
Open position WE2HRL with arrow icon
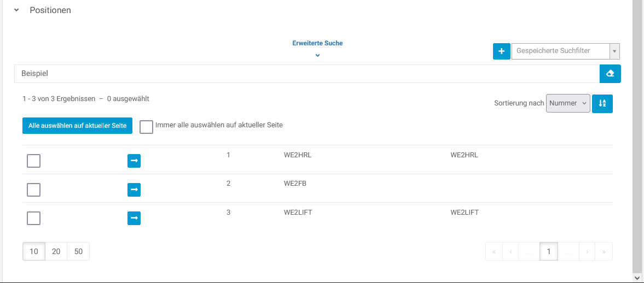[134, 161]
